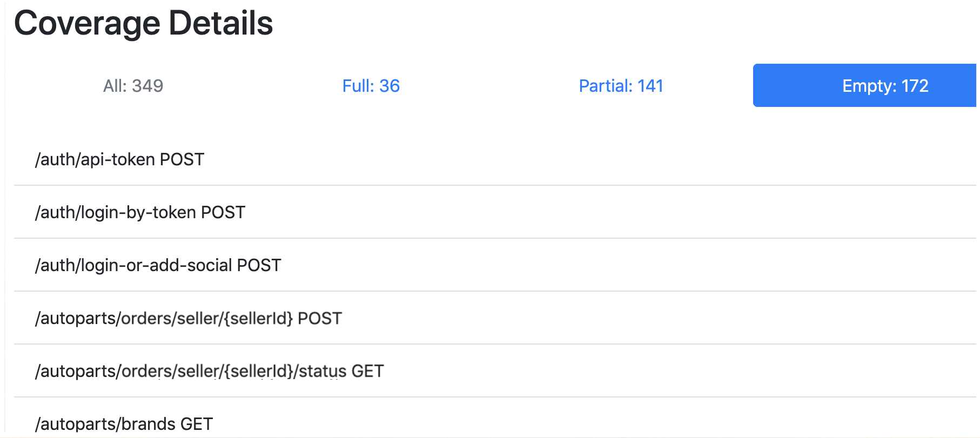The width and height of the screenshot is (980, 438).
Task: Click the number 141 in the Partial tab
Action: click(x=650, y=86)
